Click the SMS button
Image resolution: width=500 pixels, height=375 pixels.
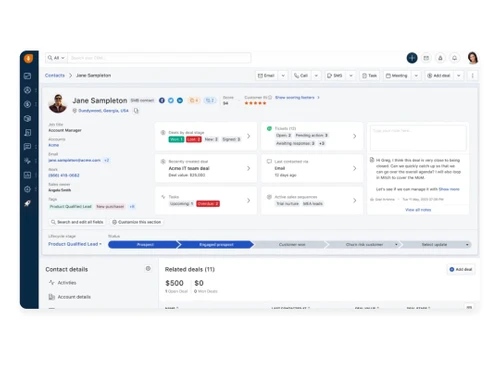coord(335,76)
